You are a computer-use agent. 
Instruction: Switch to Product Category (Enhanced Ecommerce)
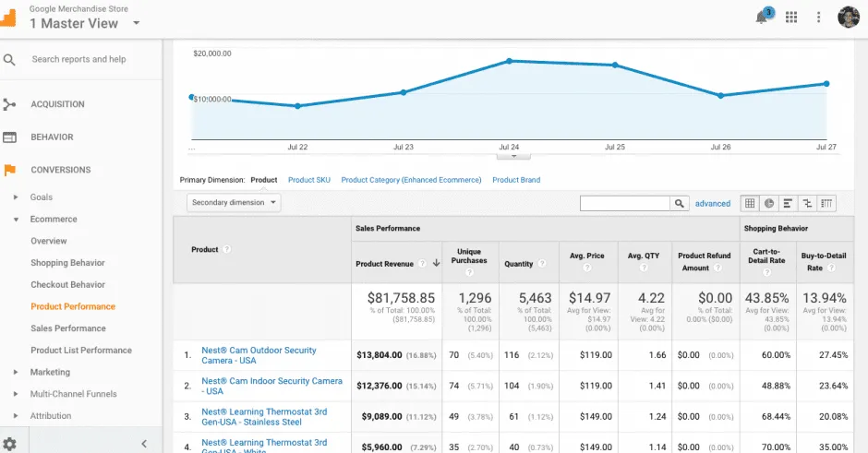pyautogui.click(x=411, y=180)
